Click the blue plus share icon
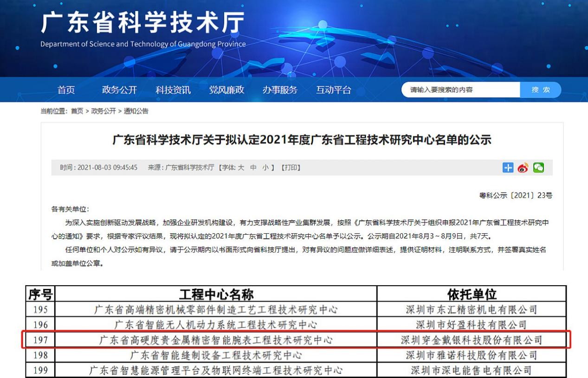 [x=508, y=167]
